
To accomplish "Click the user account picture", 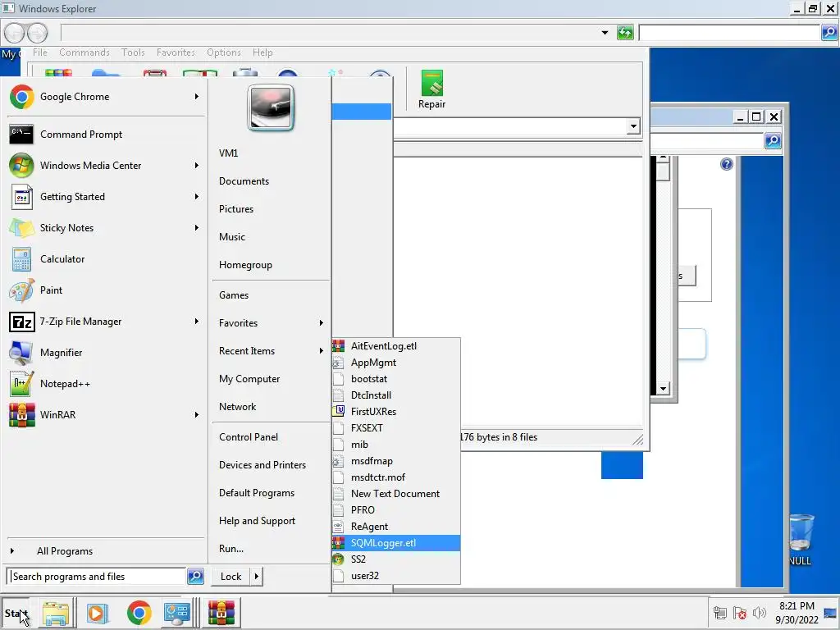I will (271, 107).
